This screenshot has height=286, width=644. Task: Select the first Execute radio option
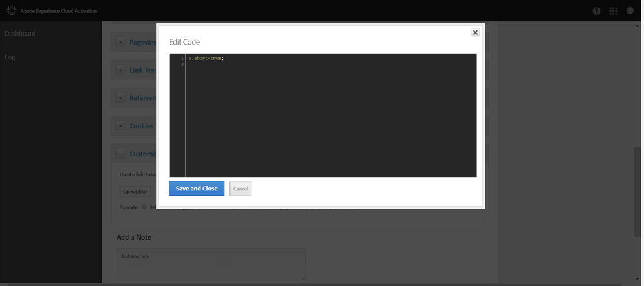pyautogui.click(x=144, y=207)
